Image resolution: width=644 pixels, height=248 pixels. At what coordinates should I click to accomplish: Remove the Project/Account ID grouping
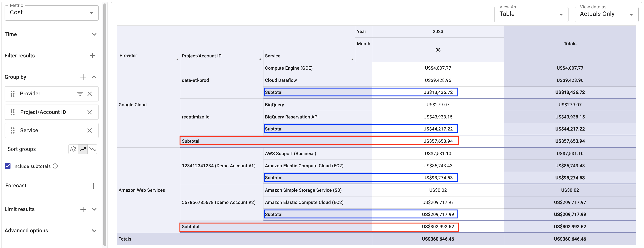(x=89, y=112)
